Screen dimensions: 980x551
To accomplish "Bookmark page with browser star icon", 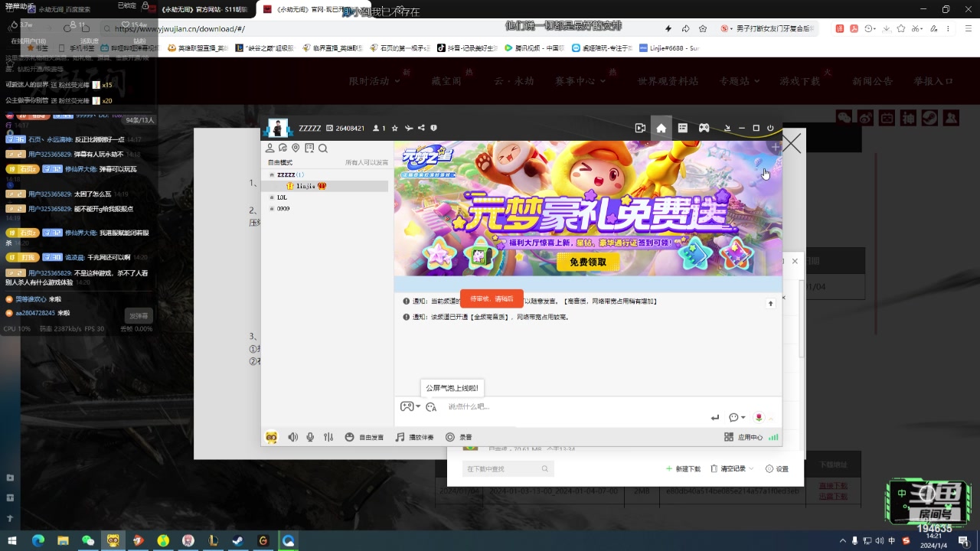I will click(703, 28).
